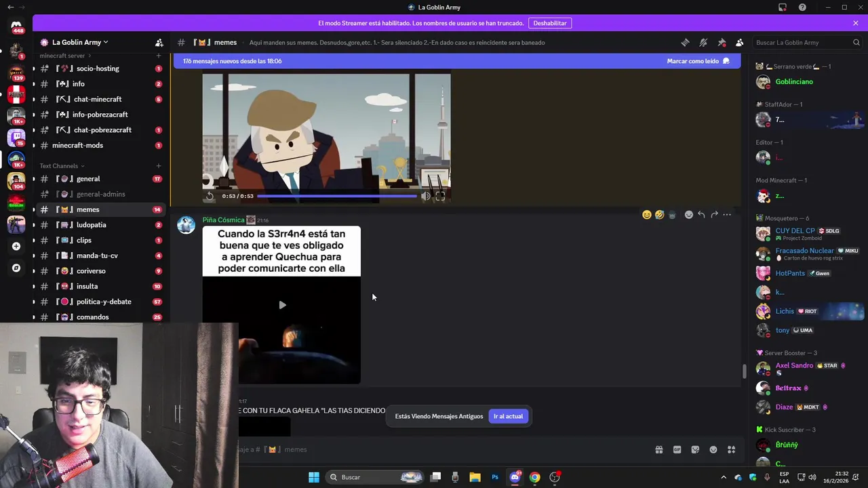Switch to the general channel

pyautogui.click(x=100, y=179)
